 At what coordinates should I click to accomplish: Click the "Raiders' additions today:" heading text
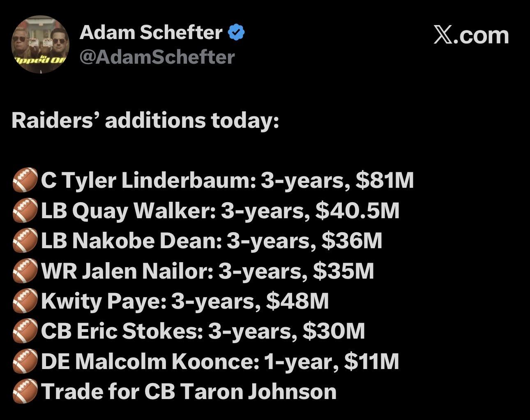click(145, 120)
